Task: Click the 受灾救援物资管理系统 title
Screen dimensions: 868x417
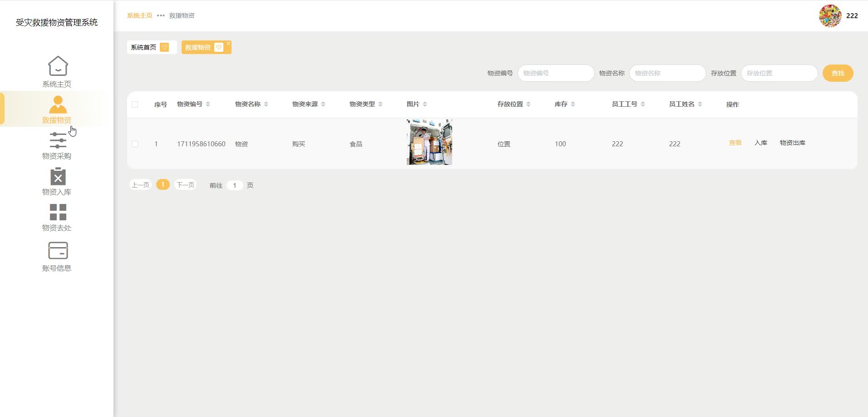Action: [57, 22]
